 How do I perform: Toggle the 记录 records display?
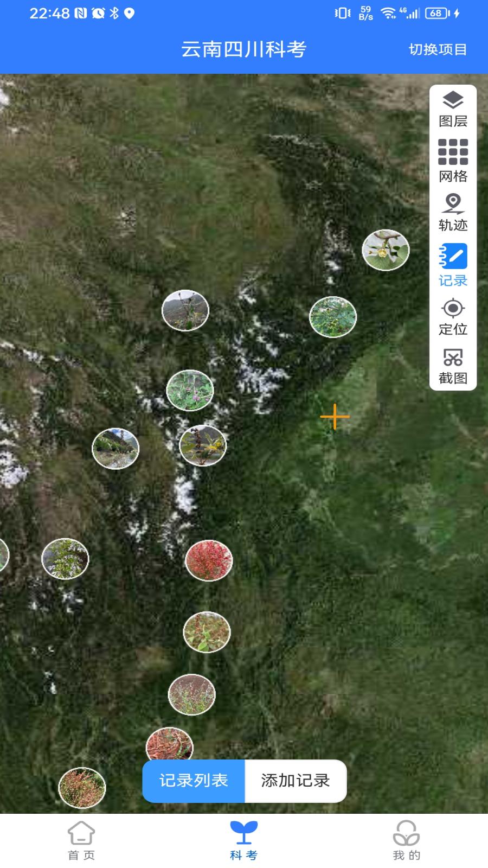click(453, 264)
